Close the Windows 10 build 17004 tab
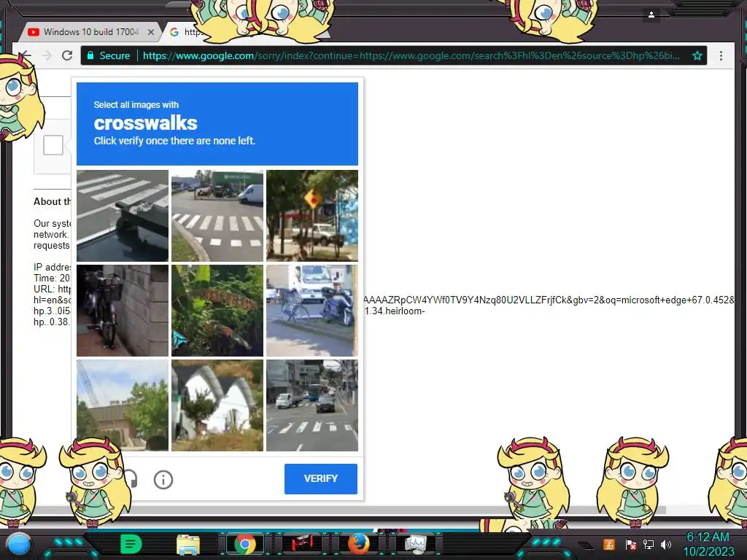This screenshot has width=747, height=560. [x=151, y=32]
